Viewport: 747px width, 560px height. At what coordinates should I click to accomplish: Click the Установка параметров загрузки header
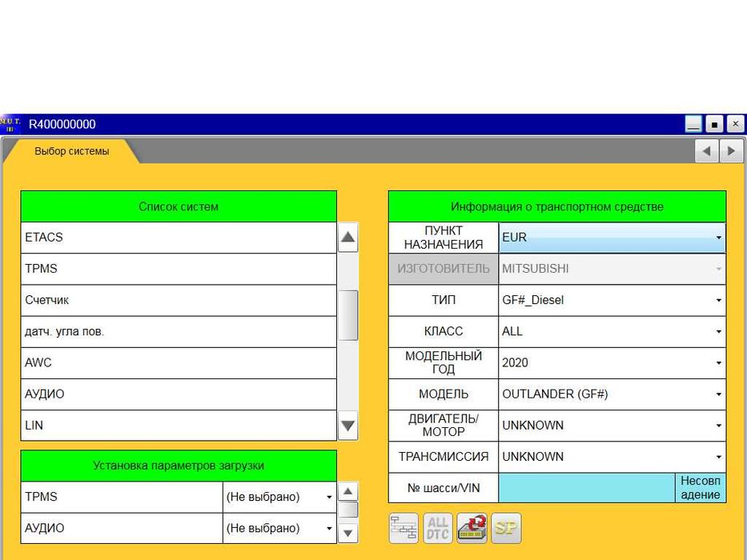coord(179,466)
